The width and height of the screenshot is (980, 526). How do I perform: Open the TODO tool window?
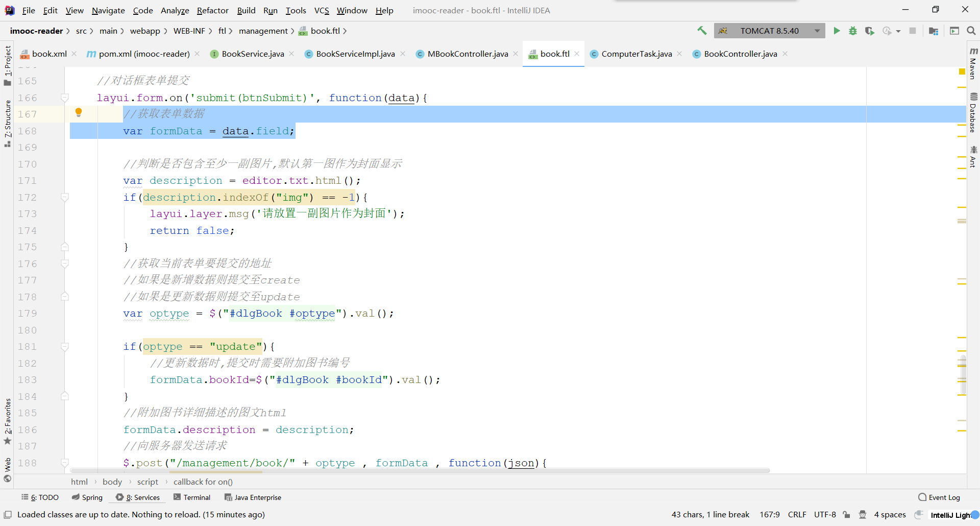(x=40, y=497)
